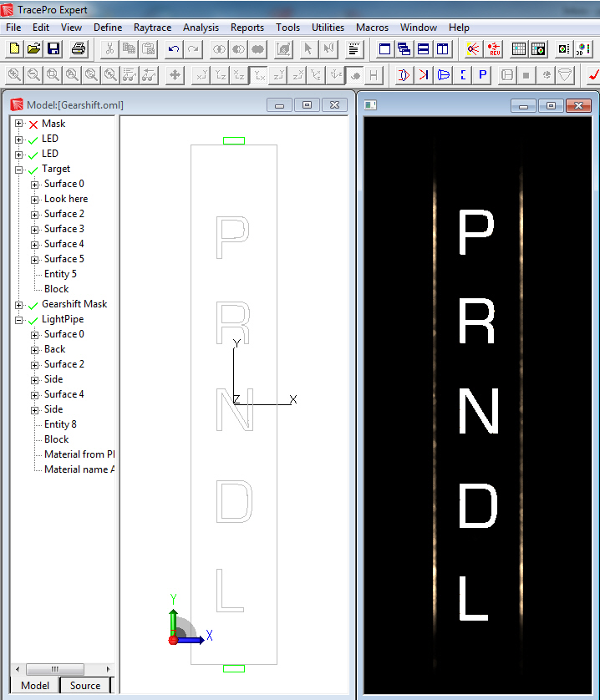The height and width of the screenshot is (700, 600).
Task: Open the Utilities menu
Action: click(x=328, y=28)
